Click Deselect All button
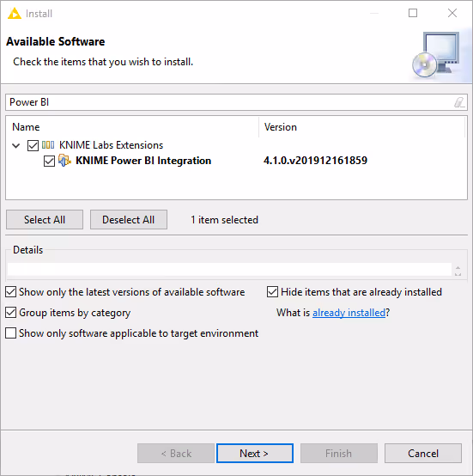The width and height of the screenshot is (473, 476). 129,219
